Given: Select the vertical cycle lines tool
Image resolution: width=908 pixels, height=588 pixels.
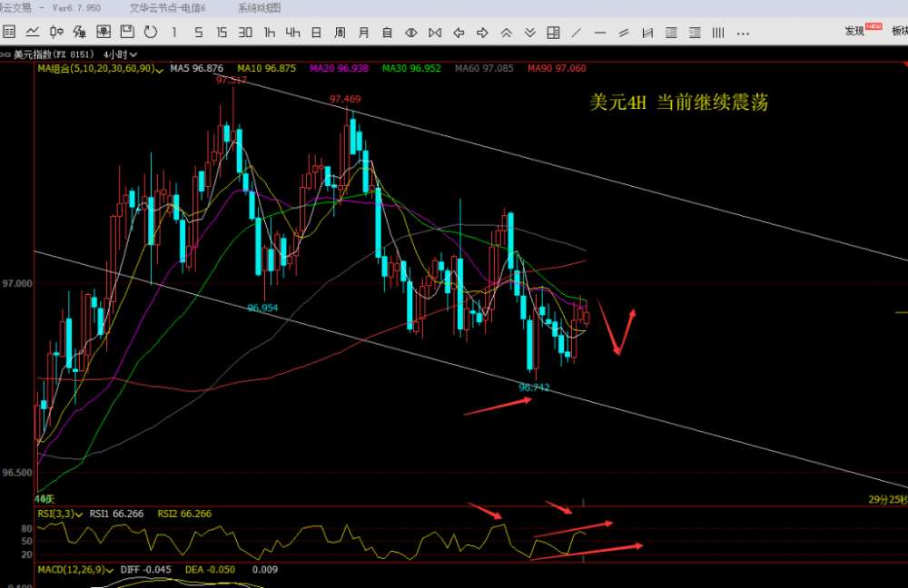Looking at the screenshot, I should [718, 33].
